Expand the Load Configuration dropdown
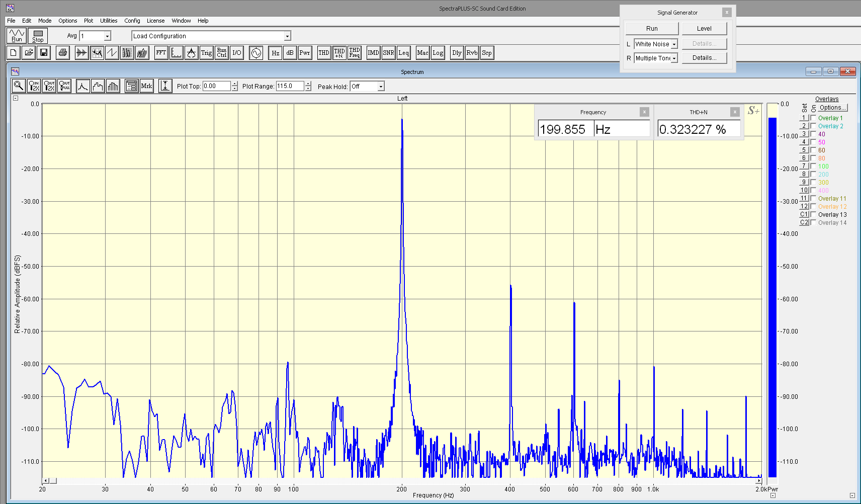 click(x=287, y=36)
